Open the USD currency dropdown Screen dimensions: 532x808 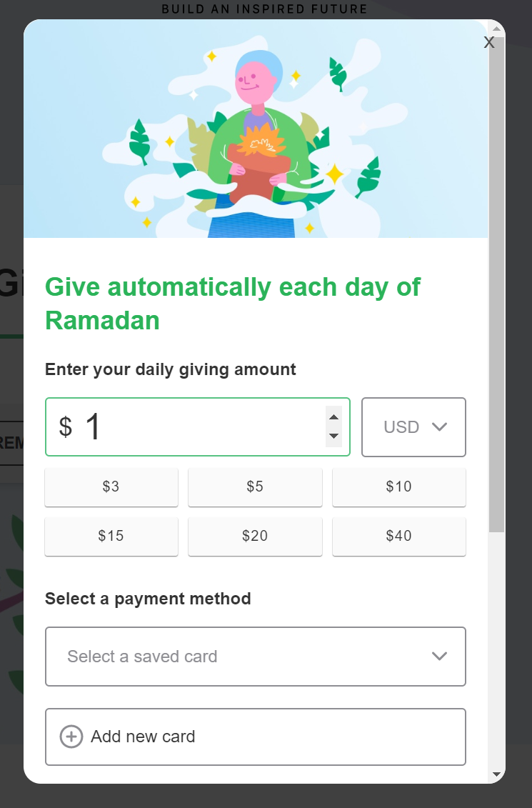pos(413,427)
